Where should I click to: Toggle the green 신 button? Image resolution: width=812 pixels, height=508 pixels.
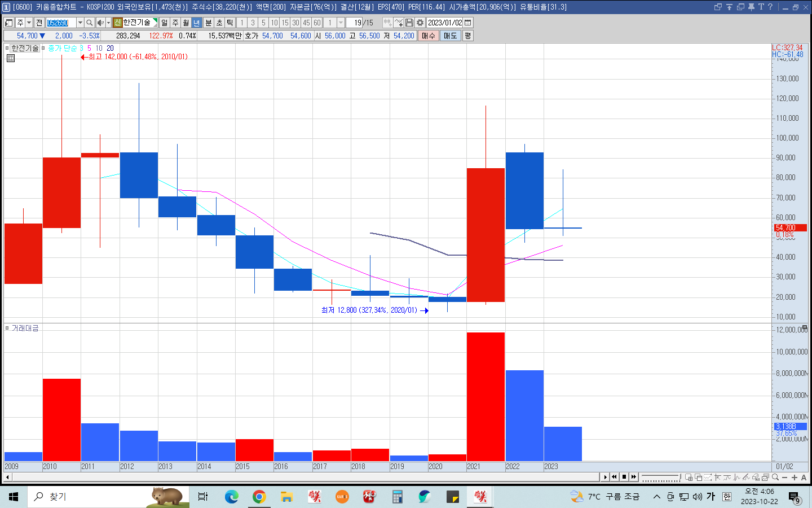(117, 23)
